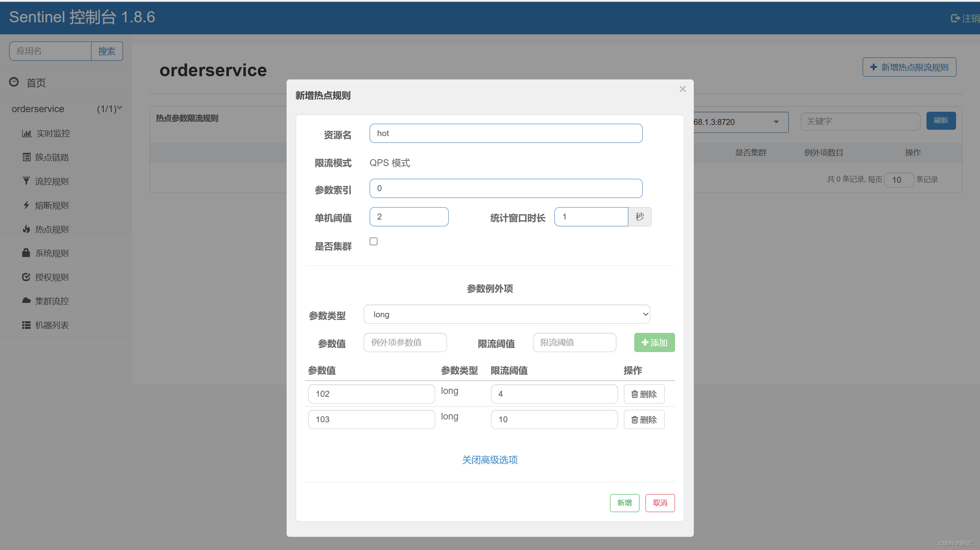This screenshot has height=550, width=980.
Task: Open 热点规则 menu item
Action: (52, 229)
